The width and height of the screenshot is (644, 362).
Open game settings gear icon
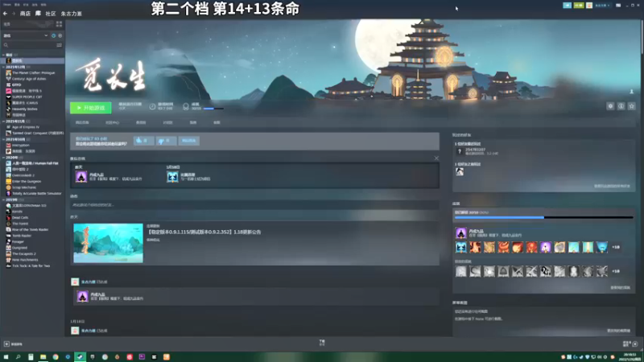point(610,106)
